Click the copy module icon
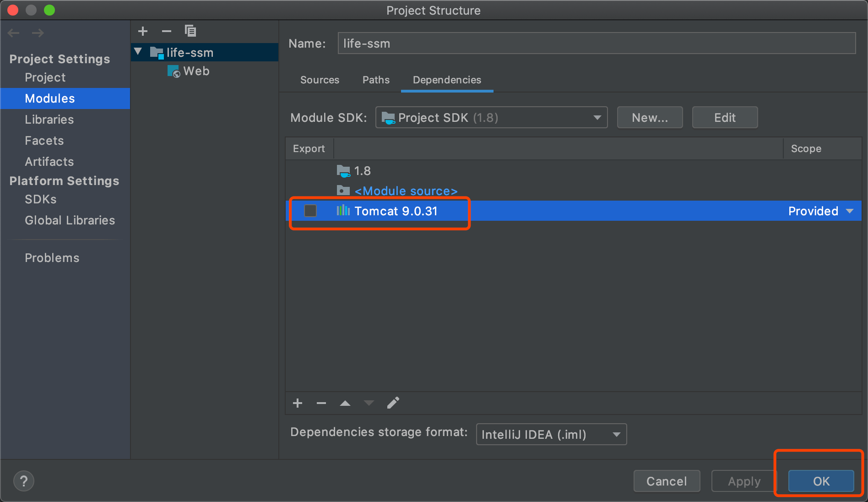 pyautogui.click(x=190, y=31)
